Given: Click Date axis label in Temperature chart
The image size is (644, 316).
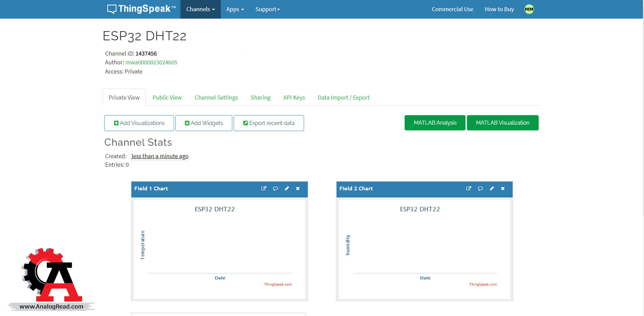Looking at the screenshot, I should pyautogui.click(x=220, y=278).
